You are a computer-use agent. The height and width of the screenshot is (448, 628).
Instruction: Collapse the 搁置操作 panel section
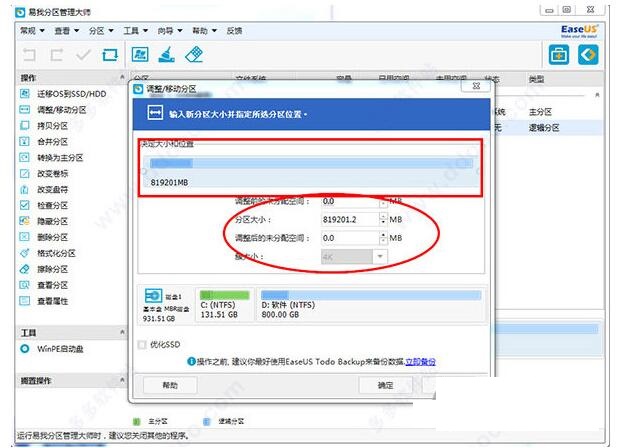pyautogui.click(x=122, y=380)
